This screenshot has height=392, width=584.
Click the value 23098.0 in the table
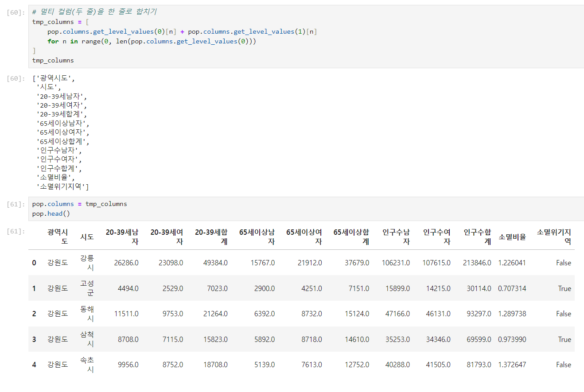pos(171,263)
